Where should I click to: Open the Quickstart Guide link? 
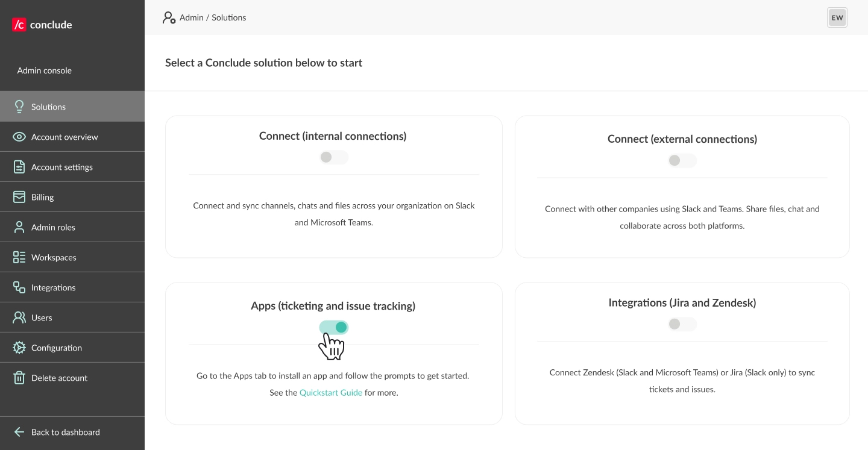pos(330,392)
